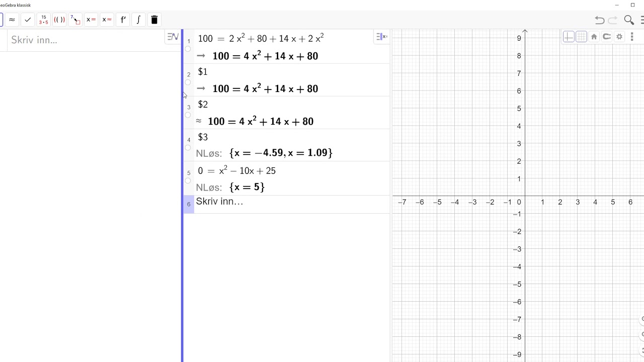Select the Integral tool
The image size is (644, 362).
pos(138,20)
